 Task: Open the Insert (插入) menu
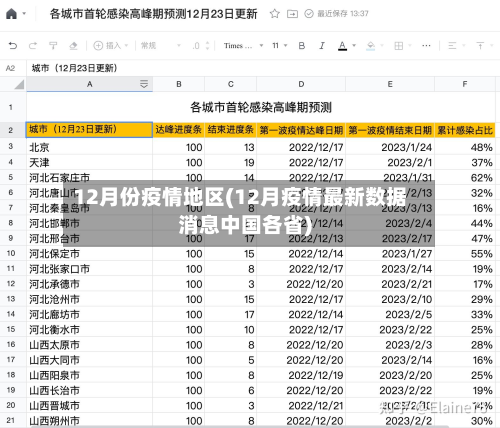111,45
